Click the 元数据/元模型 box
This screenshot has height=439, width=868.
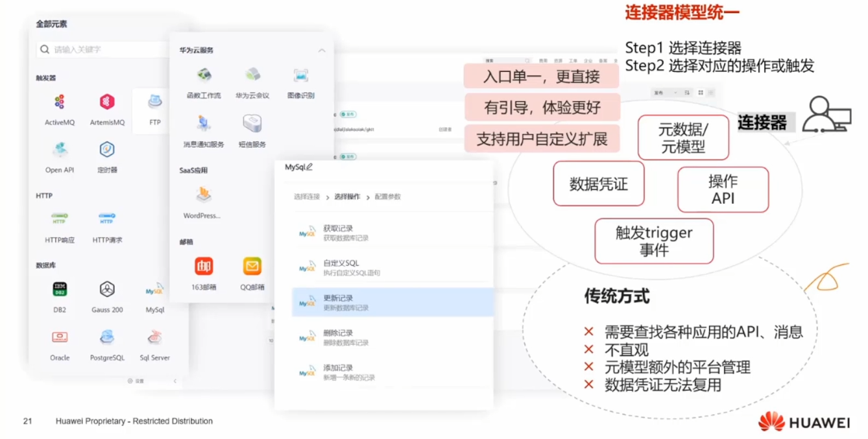pos(683,137)
